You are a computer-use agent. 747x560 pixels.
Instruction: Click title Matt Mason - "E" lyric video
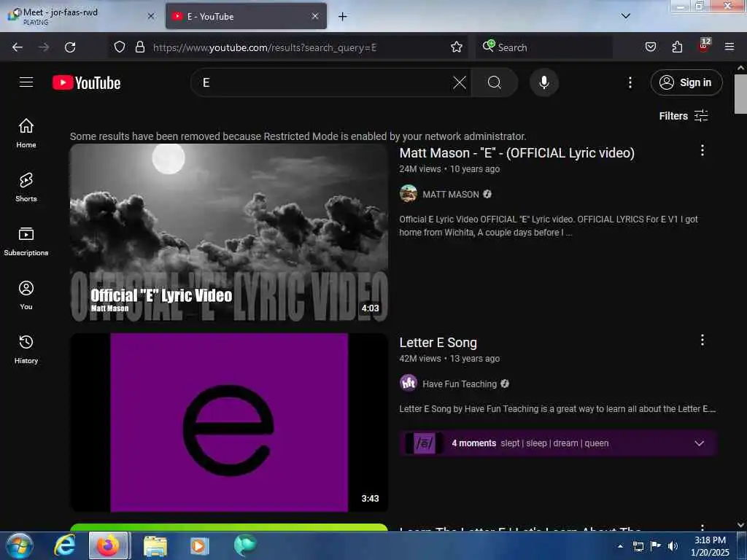point(517,153)
